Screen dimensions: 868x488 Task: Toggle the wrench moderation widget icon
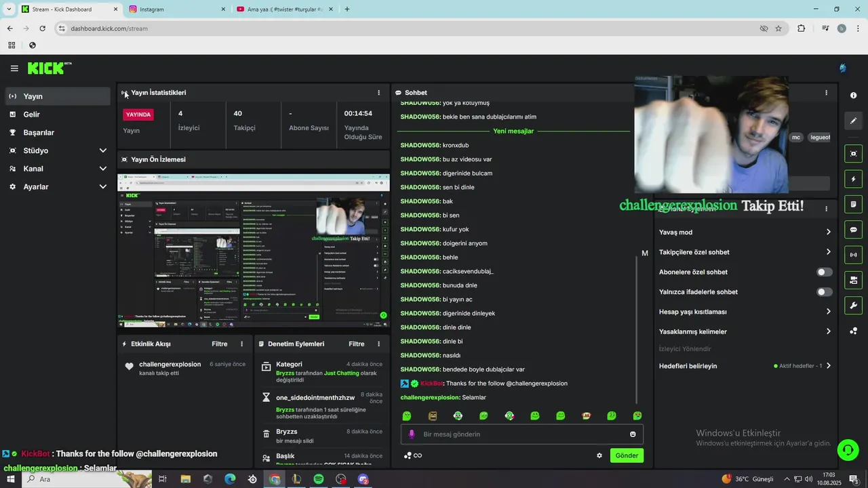point(853,306)
